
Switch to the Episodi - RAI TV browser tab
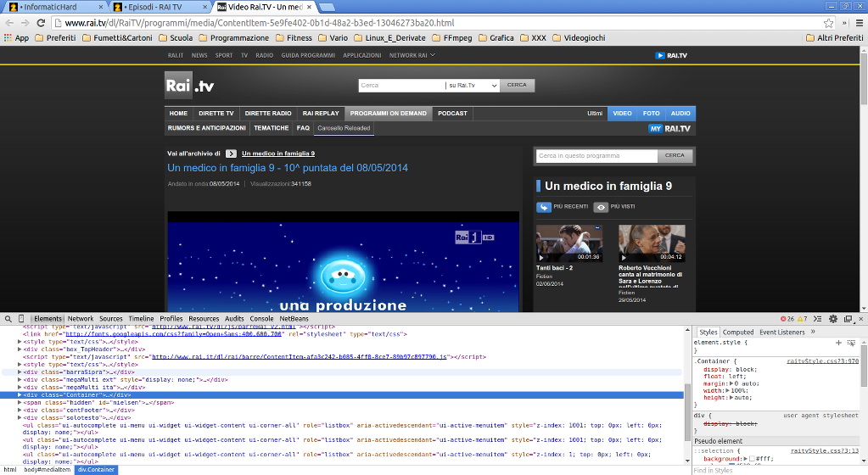(160, 7)
